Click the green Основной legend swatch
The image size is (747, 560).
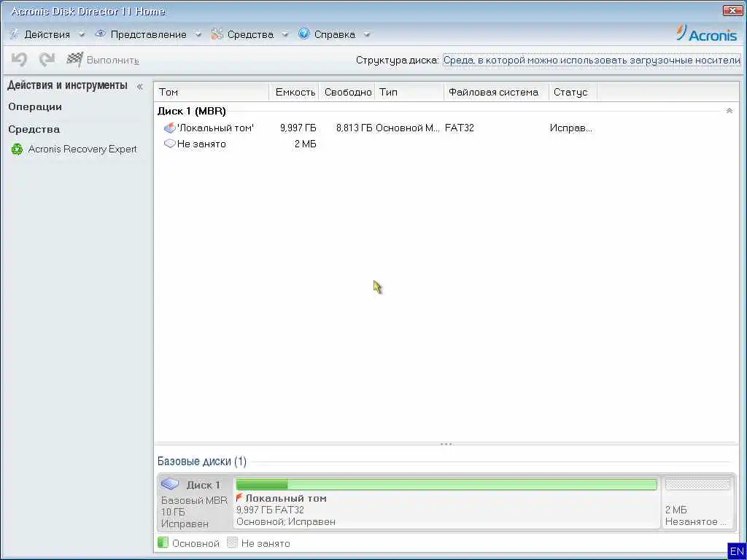point(163,542)
